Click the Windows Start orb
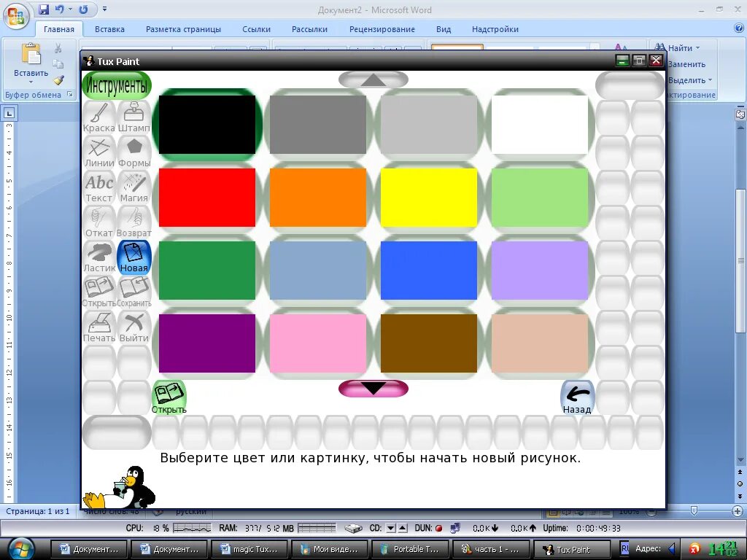This screenshot has width=747, height=560. pos(20,548)
